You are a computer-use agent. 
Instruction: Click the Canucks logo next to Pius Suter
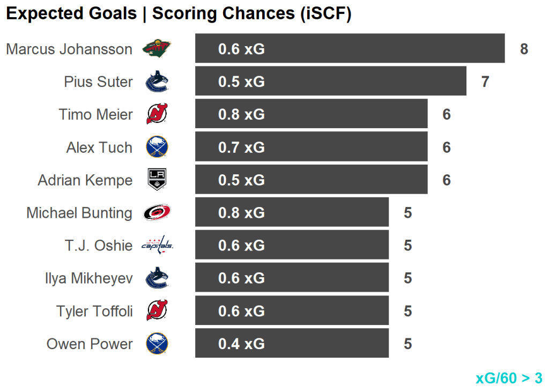point(157,82)
